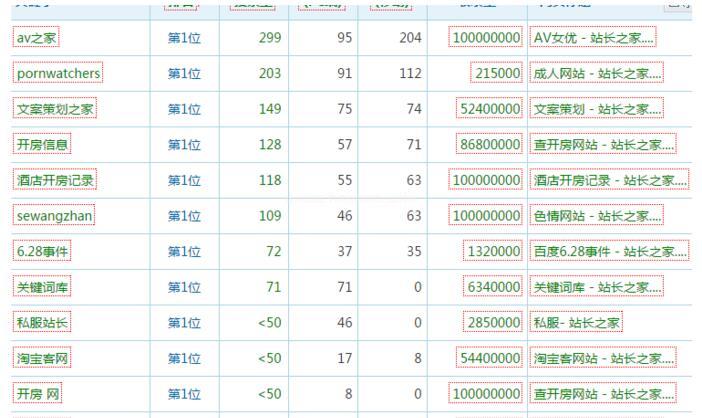Click the 1320000 indexed count value
Screen dimensions: 702x418
(493, 252)
